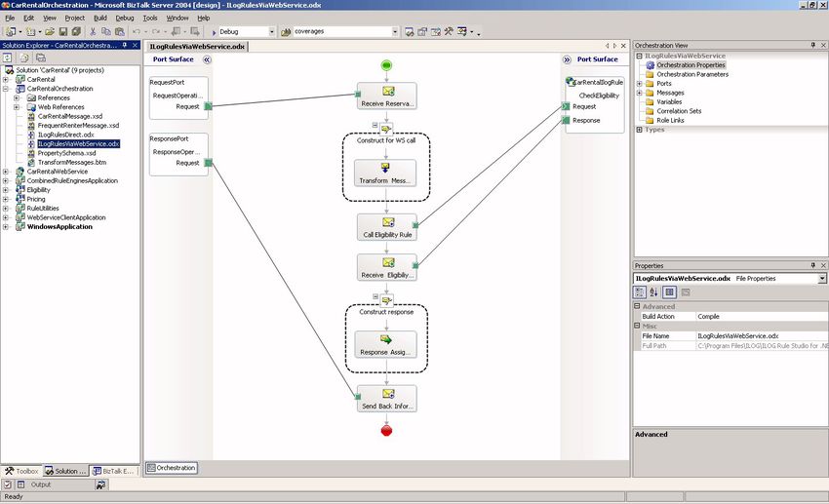
Task: Collapse the right Port Surface
Action: click(x=567, y=59)
